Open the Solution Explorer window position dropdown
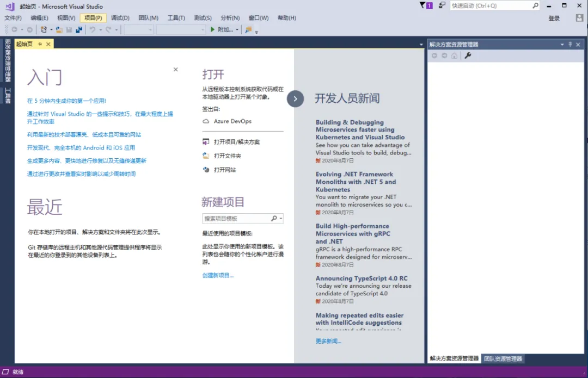Image resolution: width=588 pixels, height=378 pixels. (x=562, y=44)
